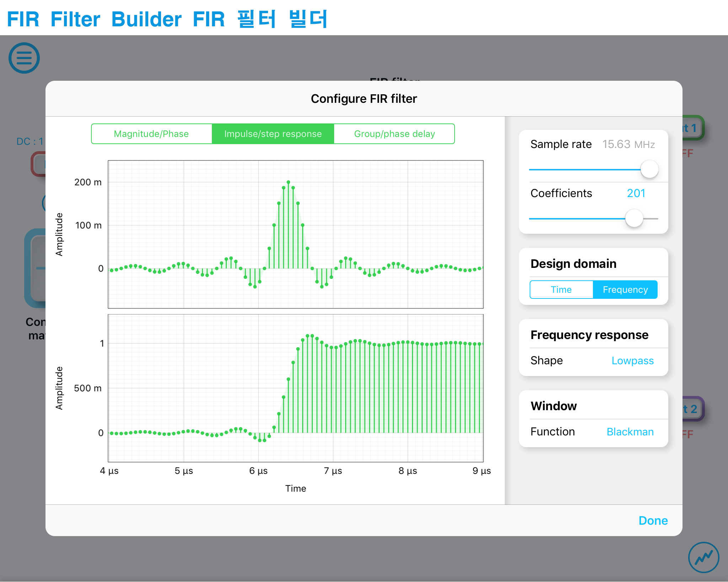The image size is (728, 582).
Task: Open Group/phase delay tab
Action: (x=394, y=134)
